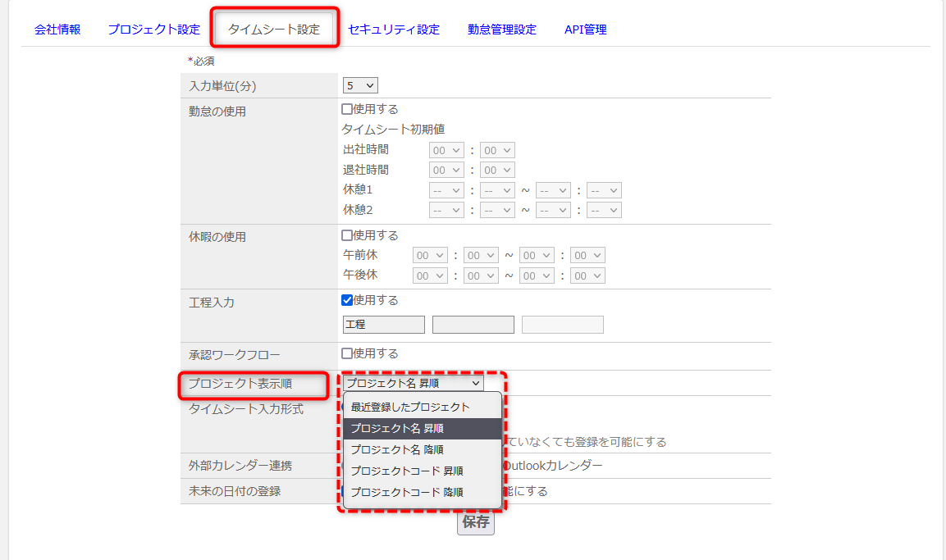Open 休憩1 end minute dropdown
Screen dimensions: 946x560
604,190
